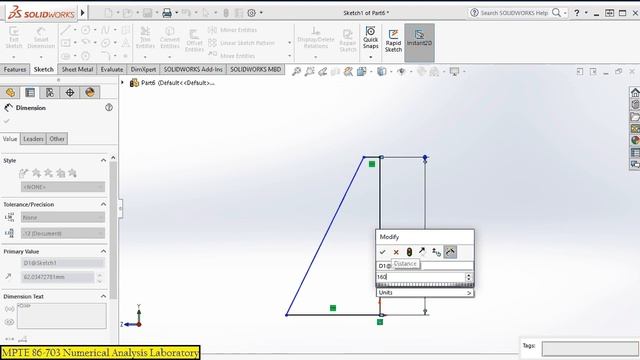Viewport: 640px width, 360px height.
Task: Open the unit precision dropdown
Action: (63, 233)
